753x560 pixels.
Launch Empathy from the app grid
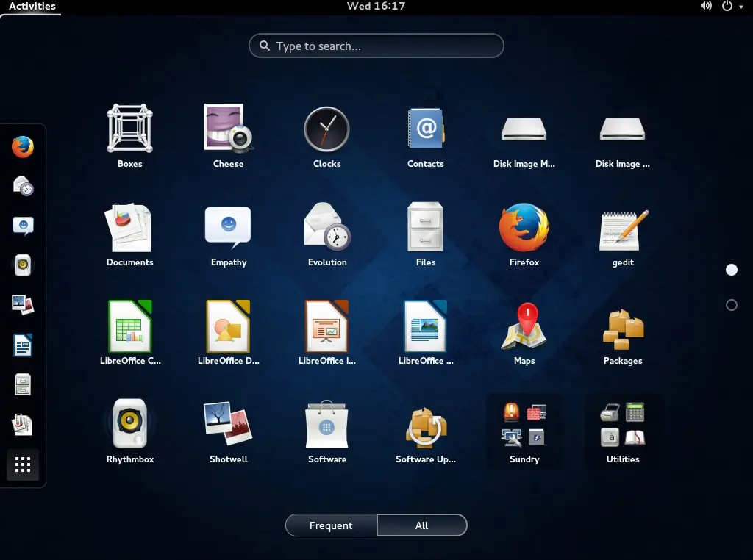228,235
